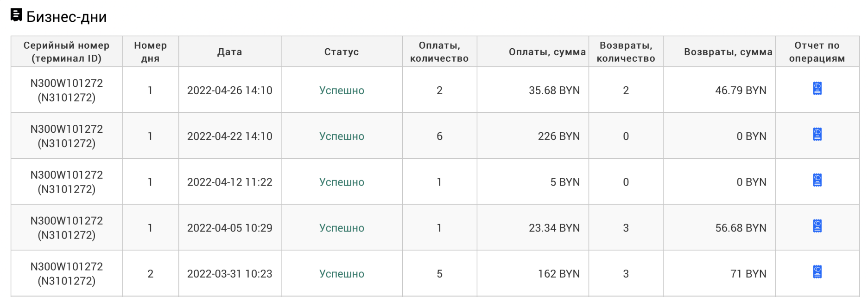The height and width of the screenshot is (297, 868).
Task: Click the Номер дня column header
Action: (x=151, y=52)
